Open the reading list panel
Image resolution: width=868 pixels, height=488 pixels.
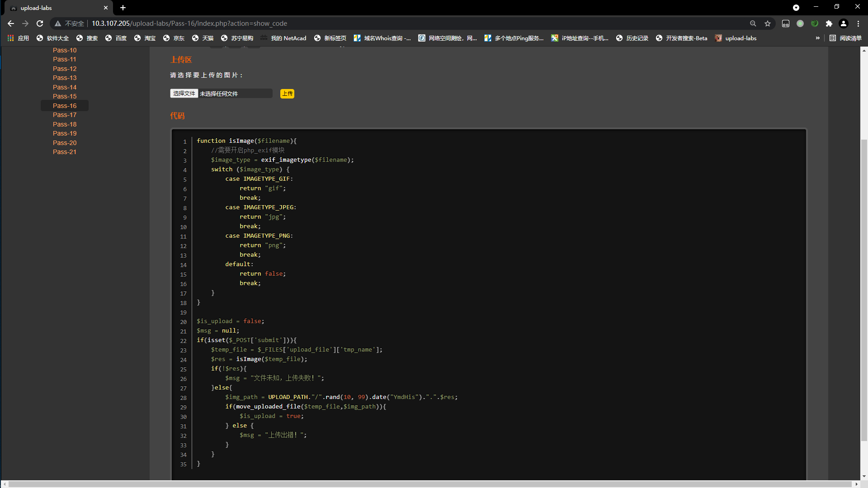tap(845, 38)
